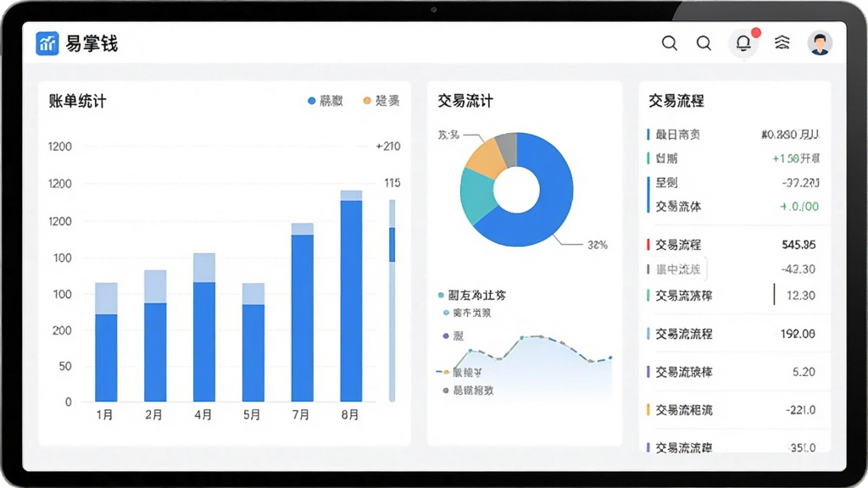868x488 pixels.
Task: Toggle the purple dot legend entry
Action: 453,335
